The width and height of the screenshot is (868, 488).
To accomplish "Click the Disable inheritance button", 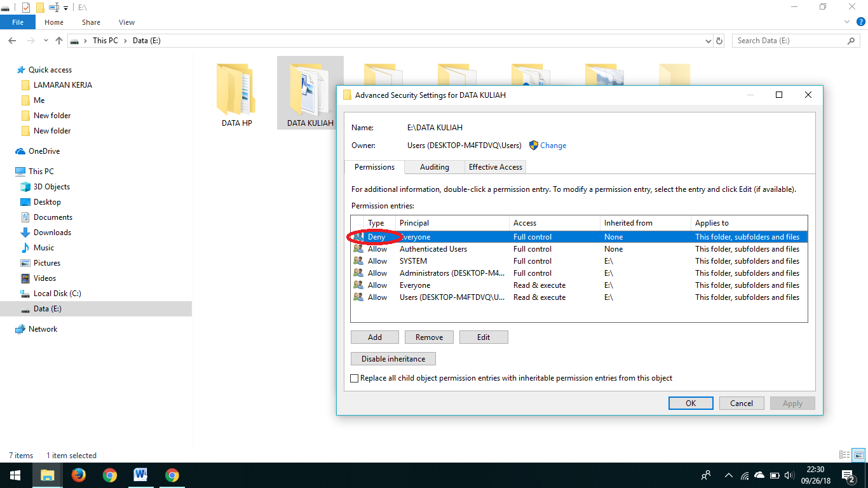I will 393,358.
